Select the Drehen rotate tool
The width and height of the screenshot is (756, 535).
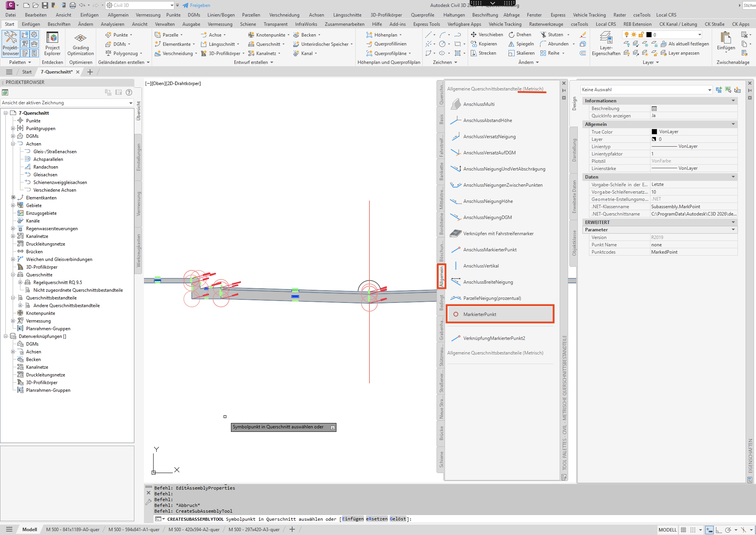(x=520, y=35)
